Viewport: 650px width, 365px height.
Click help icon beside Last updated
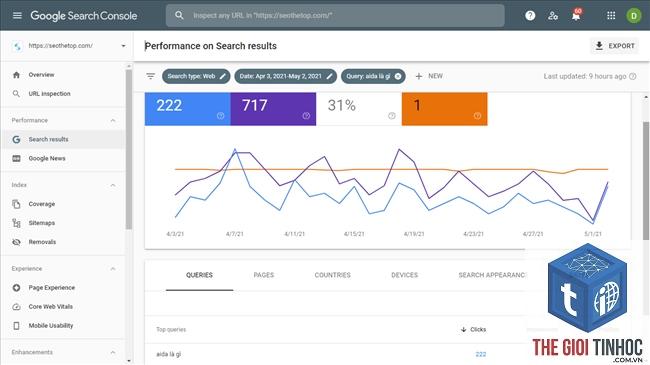(x=633, y=76)
